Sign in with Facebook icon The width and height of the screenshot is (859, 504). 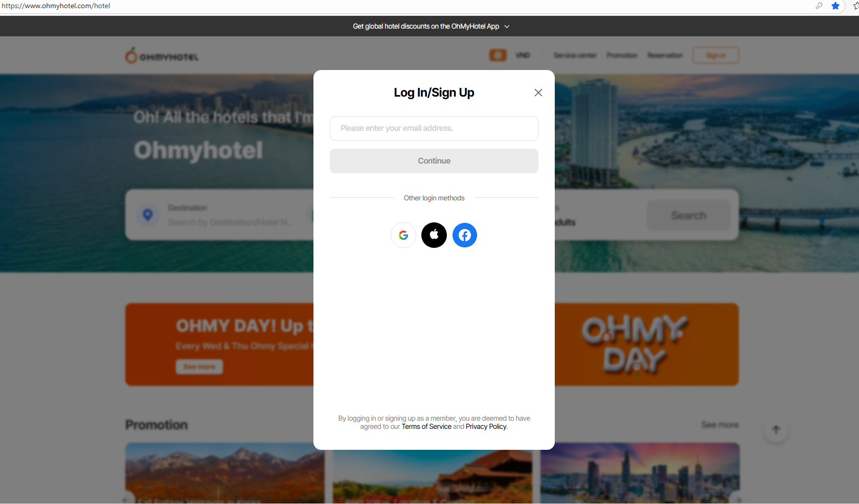coord(465,235)
